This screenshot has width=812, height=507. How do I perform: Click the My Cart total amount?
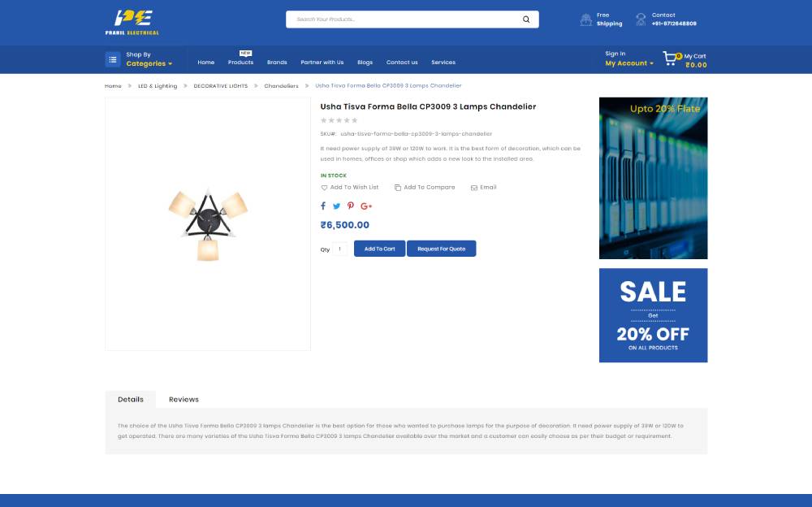click(x=696, y=65)
